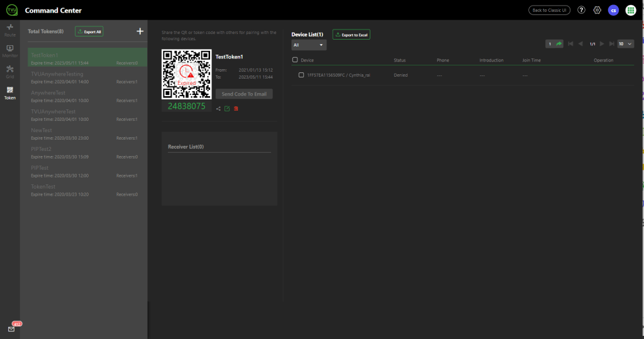
Task: Open the Token section in sidebar
Action: point(10,93)
